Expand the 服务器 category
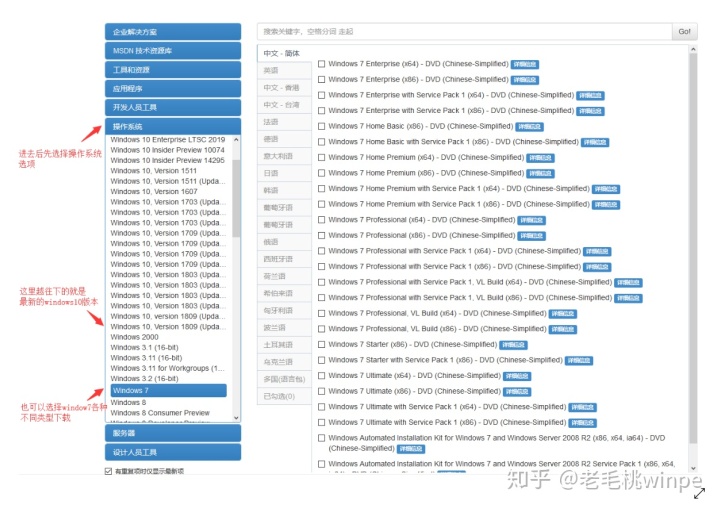The height and width of the screenshot is (512, 720). [173, 433]
